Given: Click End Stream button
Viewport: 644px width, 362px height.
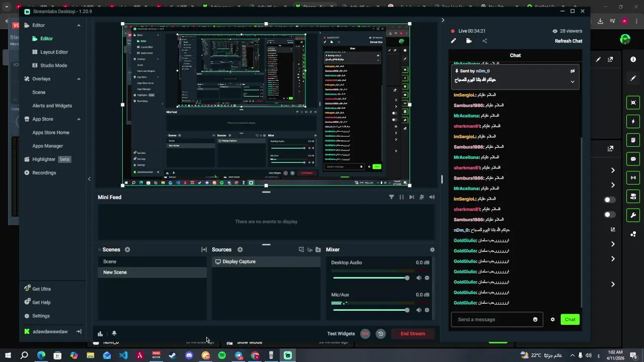Looking at the screenshot, I should point(413,333).
